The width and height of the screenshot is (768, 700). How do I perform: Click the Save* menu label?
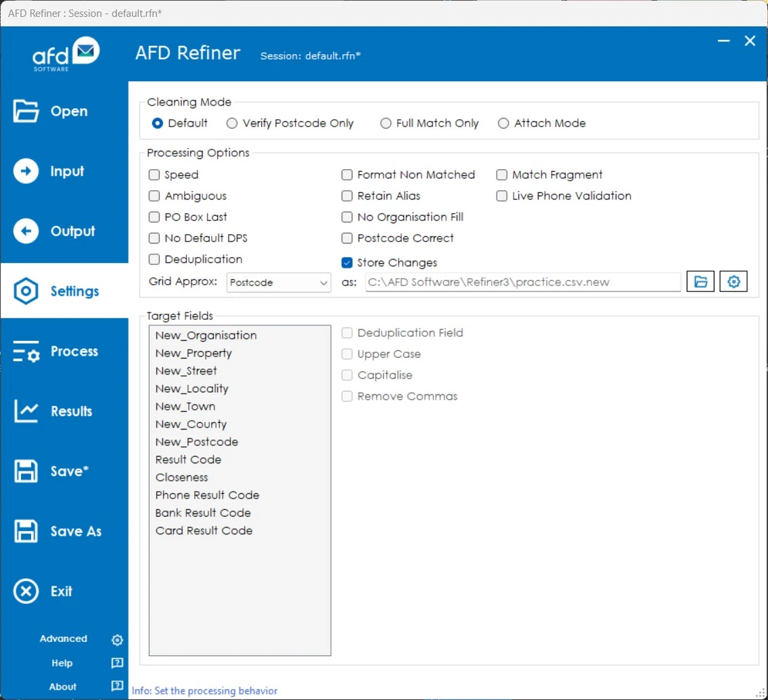pos(70,471)
